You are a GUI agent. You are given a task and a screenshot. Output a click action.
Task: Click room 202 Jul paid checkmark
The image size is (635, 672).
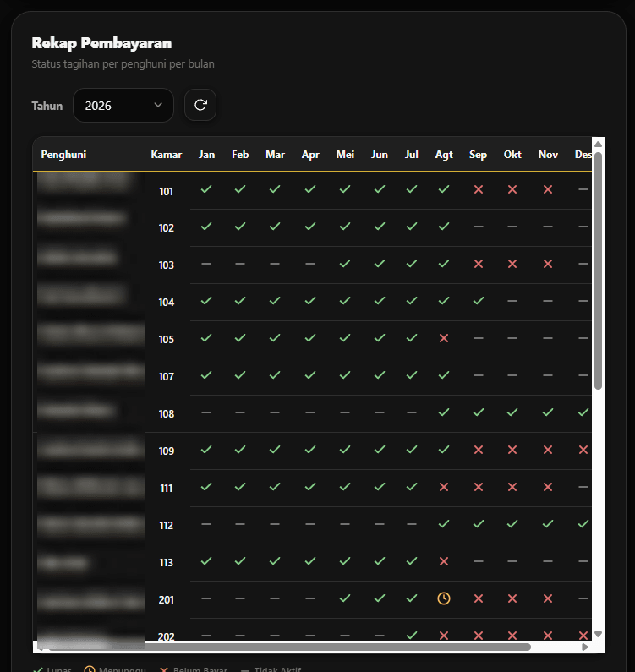coord(412,636)
